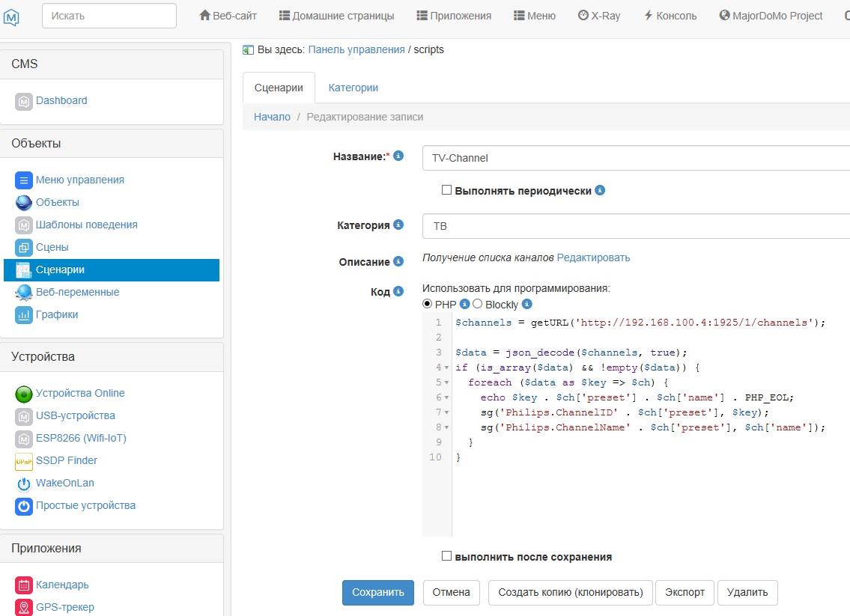Click the Редактировать description link
This screenshot has width=850, height=616.
593,257
